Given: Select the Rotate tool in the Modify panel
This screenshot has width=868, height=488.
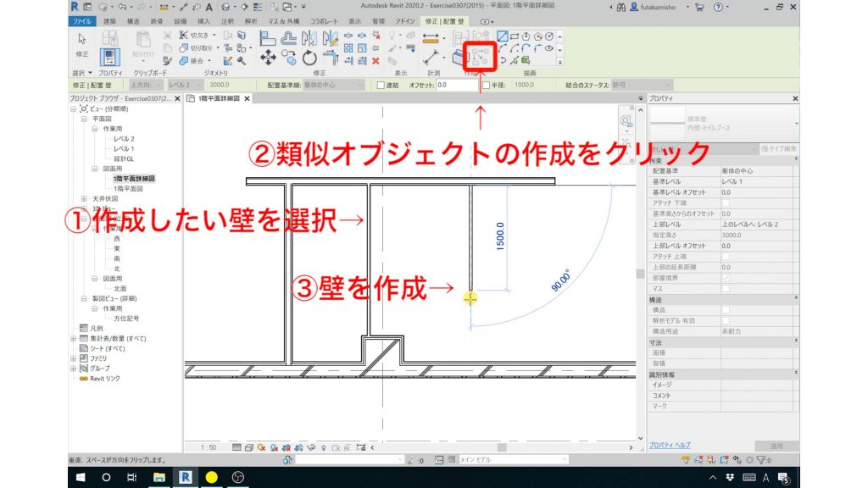Looking at the screenshot, I should (x=308, y=56).
